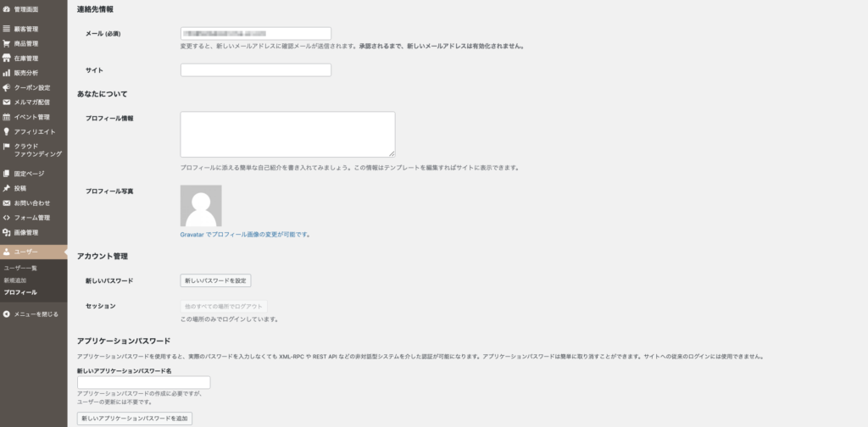Image resolution: width=868 pixels, height=427 pixels.
Task: Go to ユーザー一覧 submenu
Action: 20,268
